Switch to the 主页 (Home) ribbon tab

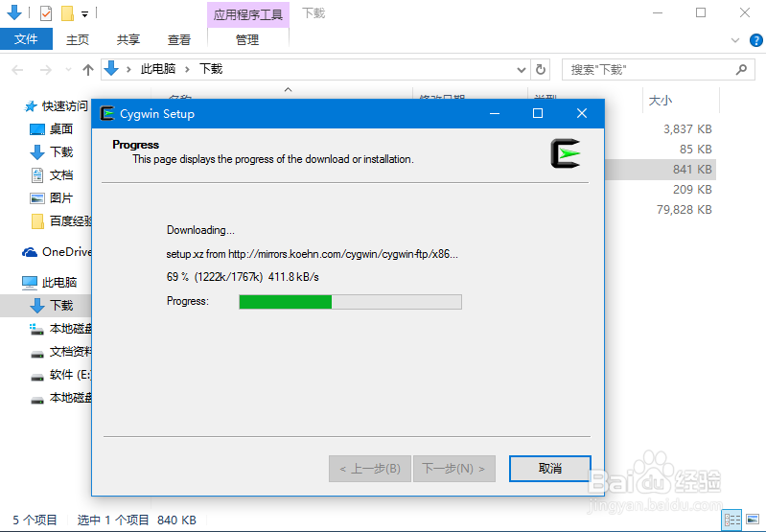[78, 39]
